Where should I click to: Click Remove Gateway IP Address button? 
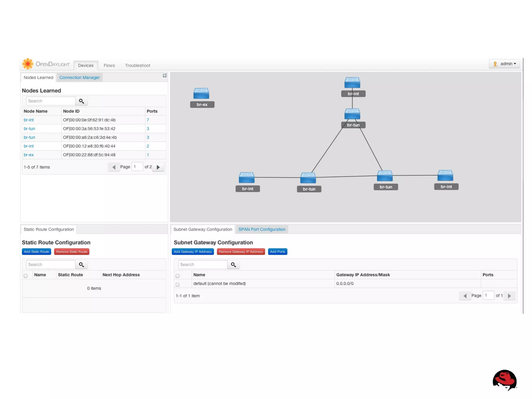click(x=241, y=252)
